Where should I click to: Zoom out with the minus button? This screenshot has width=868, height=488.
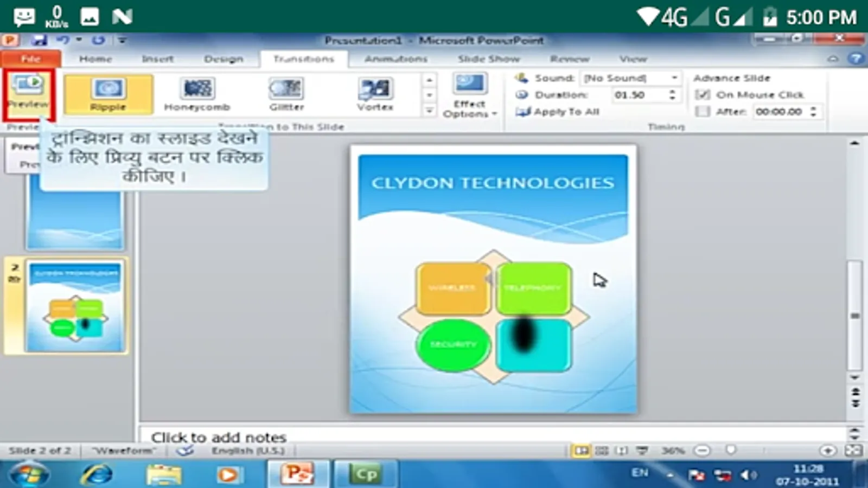pos(702,451)
